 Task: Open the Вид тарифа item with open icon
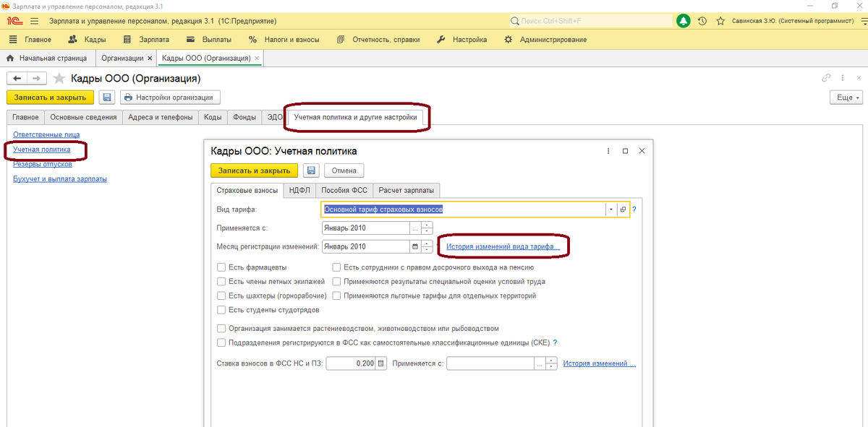(623, 210)
